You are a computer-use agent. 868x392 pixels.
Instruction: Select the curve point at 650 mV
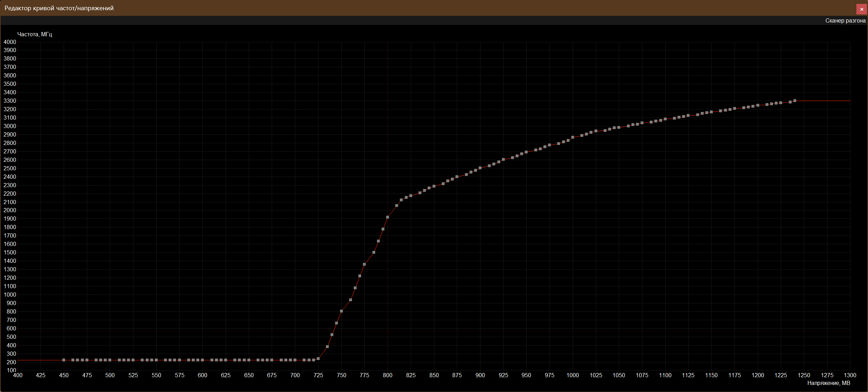pos(249,360)
